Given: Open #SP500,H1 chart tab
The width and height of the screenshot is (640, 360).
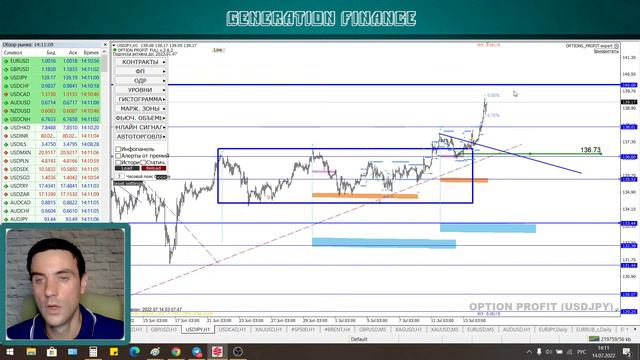Looking at the screenshot, I should pos(303,329).
